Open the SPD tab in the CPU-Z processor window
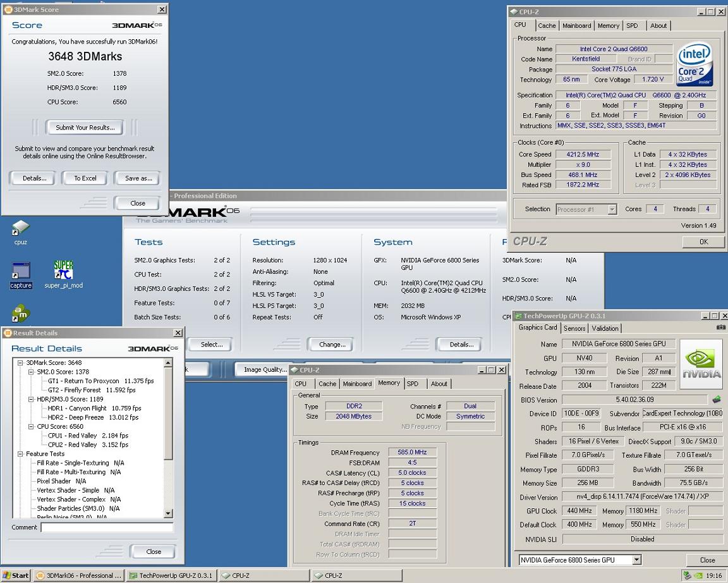 (633, 26)
